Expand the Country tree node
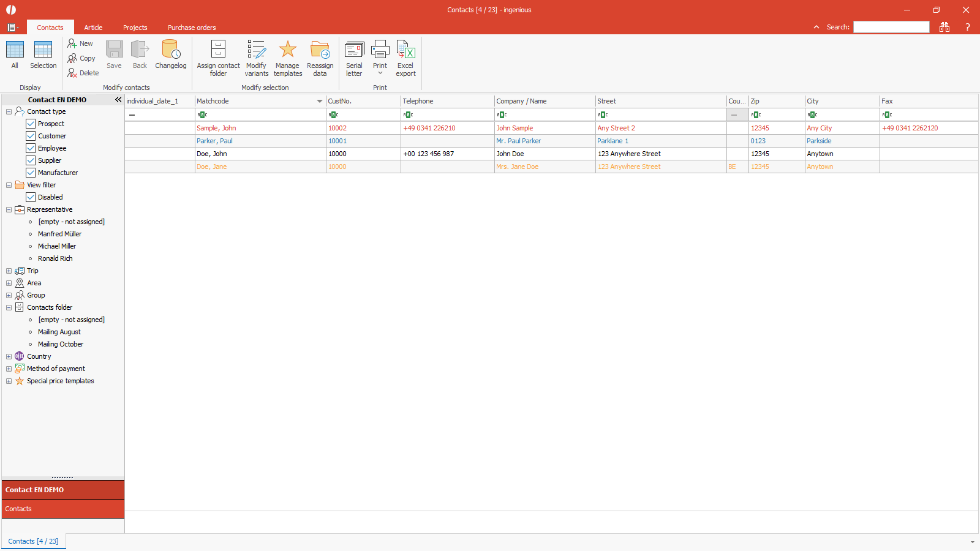Screen dimensions: 980x551 pos(9,356)
